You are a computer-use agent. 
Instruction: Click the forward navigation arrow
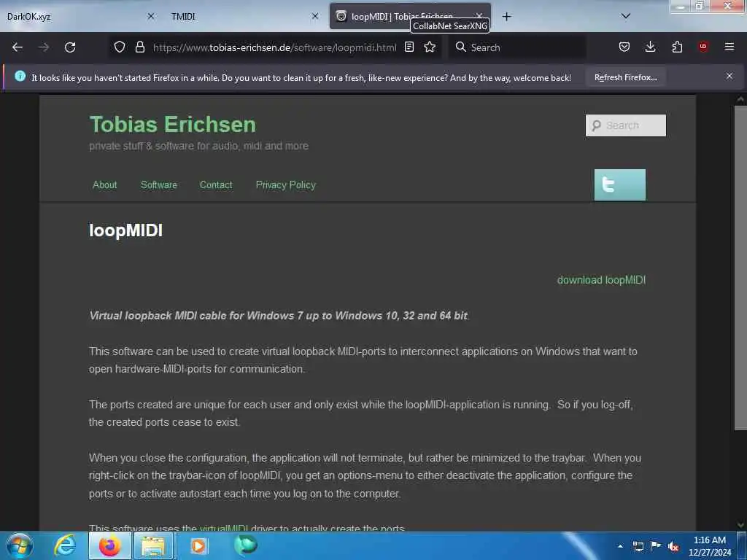[44, 47]
